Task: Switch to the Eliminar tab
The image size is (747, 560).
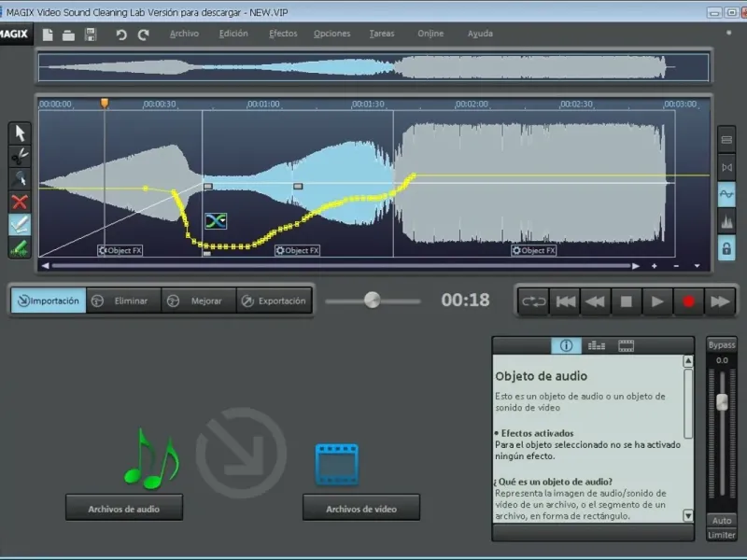Action: pos(124,301)
